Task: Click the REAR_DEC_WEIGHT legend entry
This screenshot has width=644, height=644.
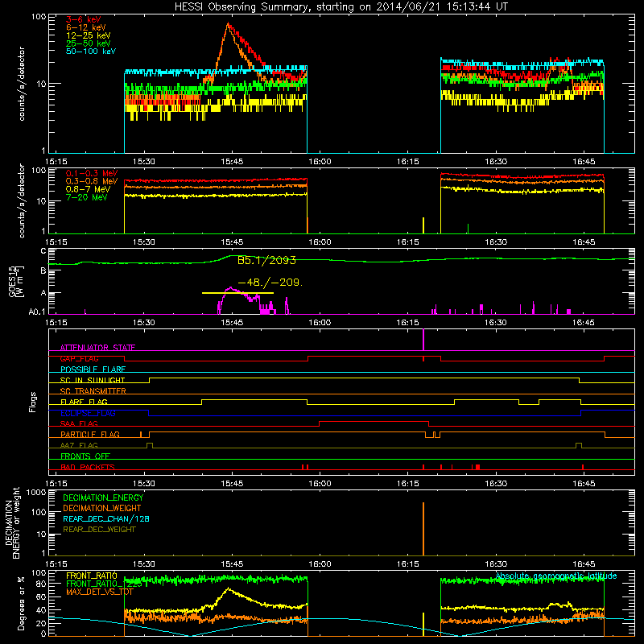Action: [x=99, y=530]
